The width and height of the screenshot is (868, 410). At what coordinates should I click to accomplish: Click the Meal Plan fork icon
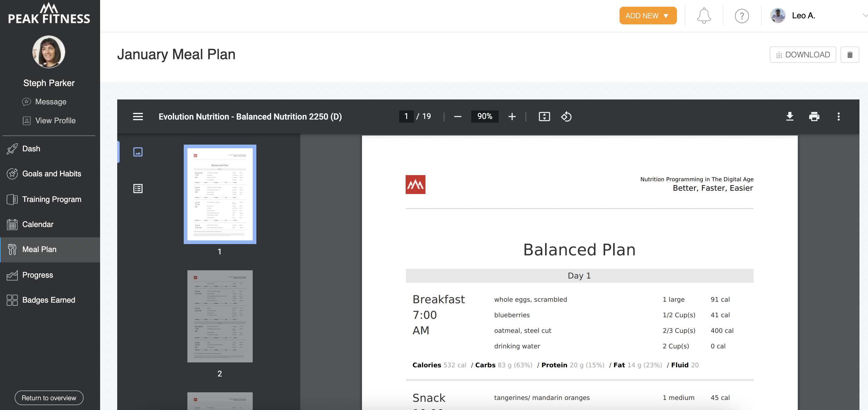click(12, 249)
